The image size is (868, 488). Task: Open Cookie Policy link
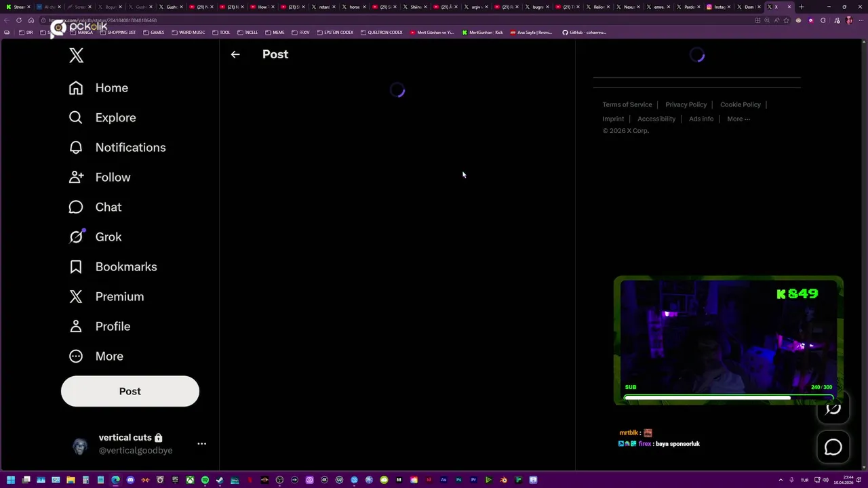click(741, 104)
